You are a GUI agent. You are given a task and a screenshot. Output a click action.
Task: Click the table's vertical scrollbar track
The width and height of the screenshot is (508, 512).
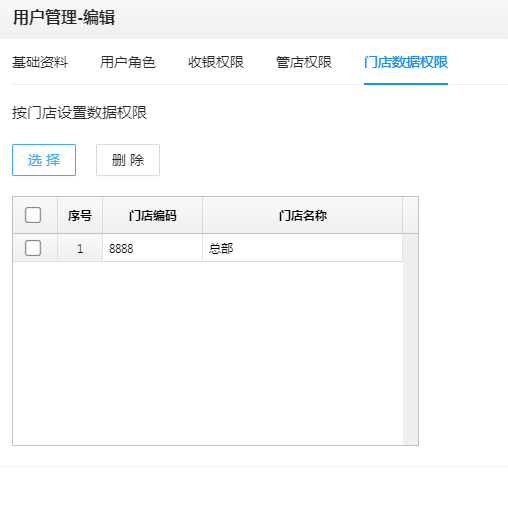pos(410,339)
